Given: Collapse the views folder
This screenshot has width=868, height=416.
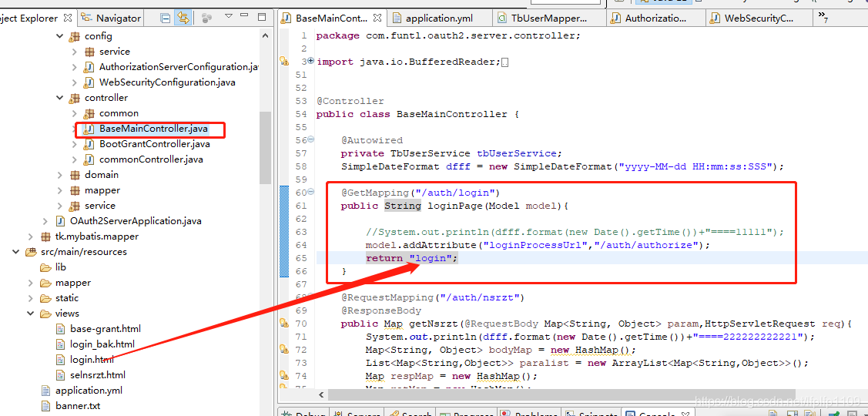Looking at the screenshot, I should coord(31,314).
